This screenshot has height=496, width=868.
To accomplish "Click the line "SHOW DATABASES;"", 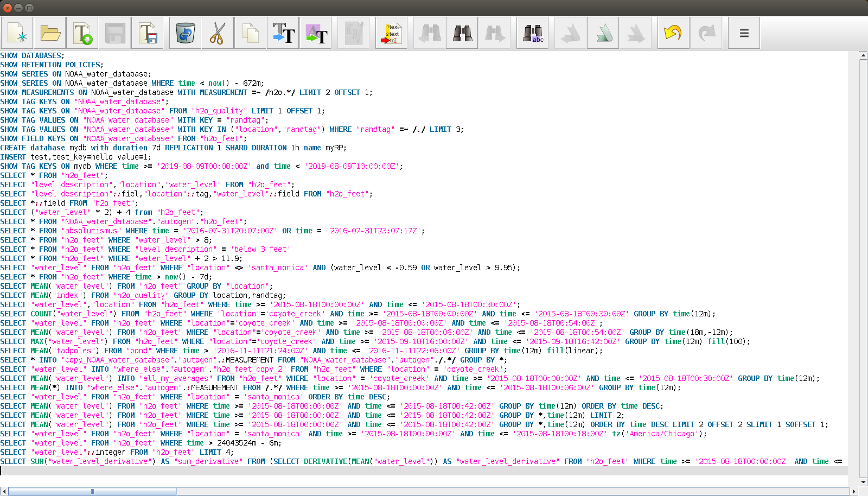I will pos(33,55).
